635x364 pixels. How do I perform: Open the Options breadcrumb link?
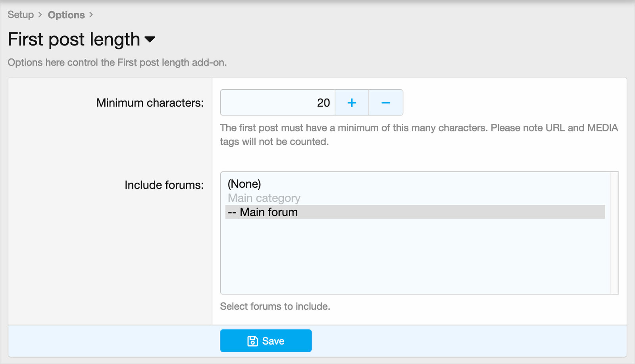pos(66,15)
